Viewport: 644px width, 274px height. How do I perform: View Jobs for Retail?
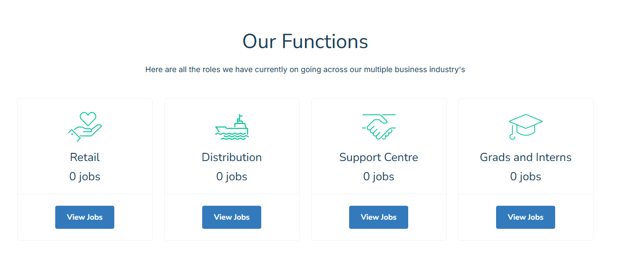(85, 217)
